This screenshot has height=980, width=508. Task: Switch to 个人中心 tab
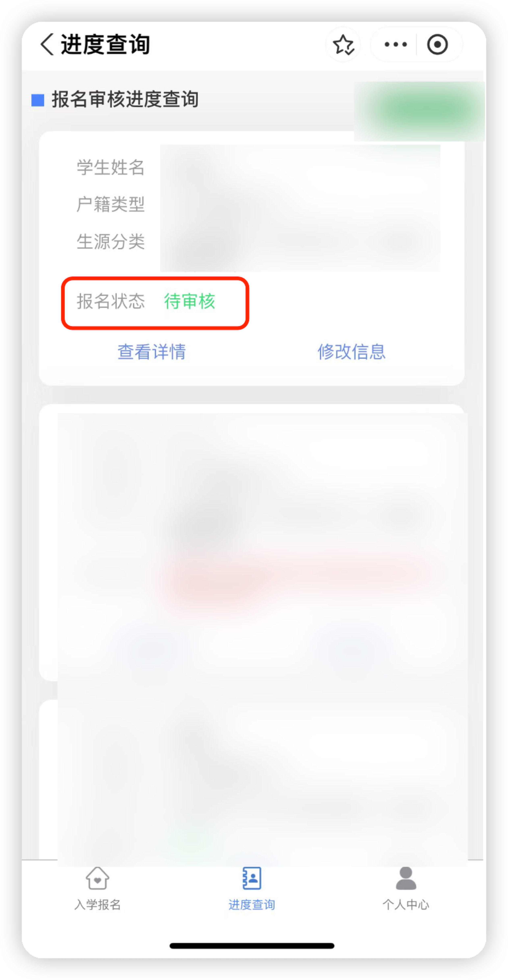tap(406, 904)
